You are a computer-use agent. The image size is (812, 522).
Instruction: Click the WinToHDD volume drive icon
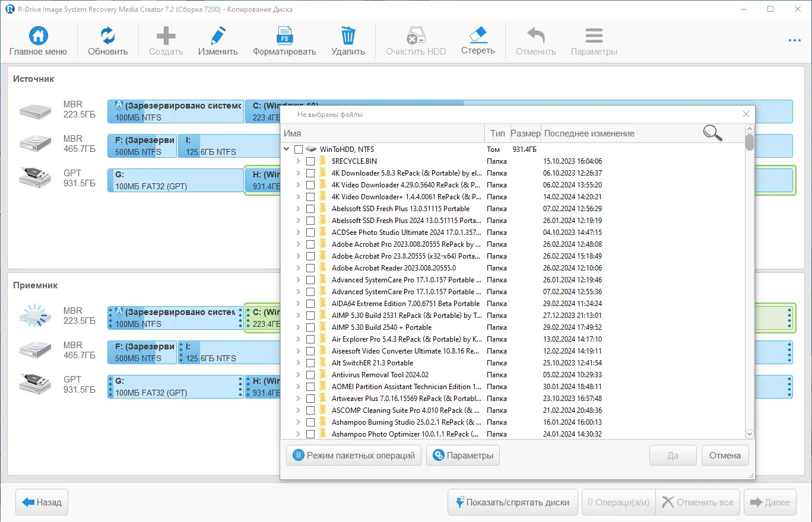[311, 149]
